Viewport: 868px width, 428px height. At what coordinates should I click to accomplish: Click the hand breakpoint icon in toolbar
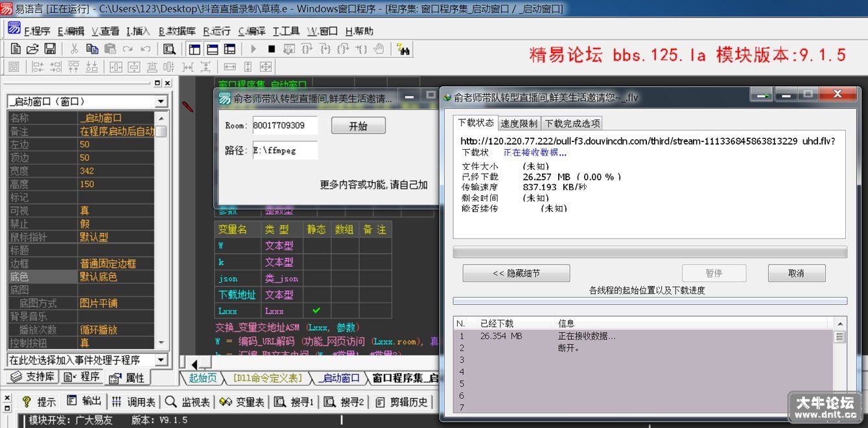coord(379,49)
